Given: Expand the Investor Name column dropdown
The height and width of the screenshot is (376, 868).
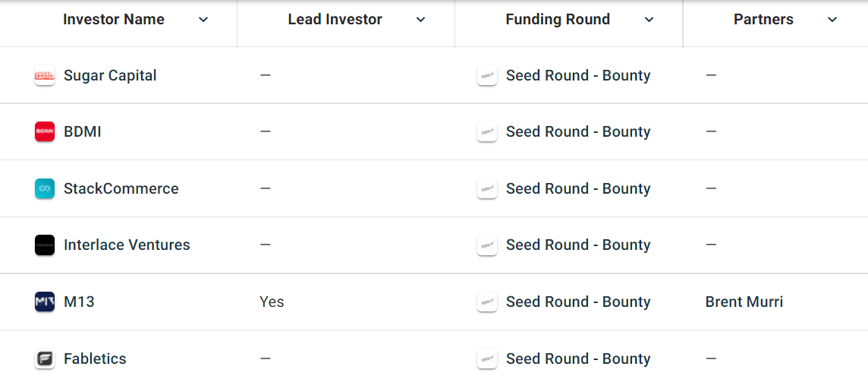Looking at the screenshot, I should coord(203,21).
